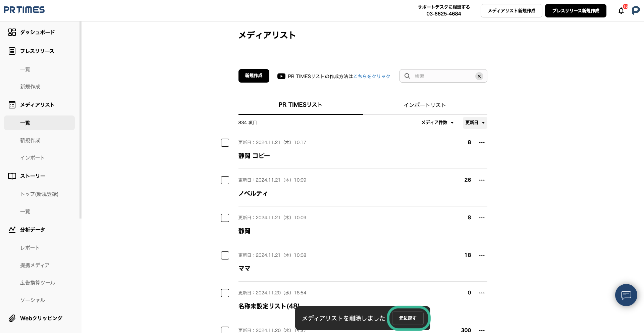The height and width of the screenshot is (333, 644).
Task: Open three-dot menu for ママ list
Action: click(482, 255)
